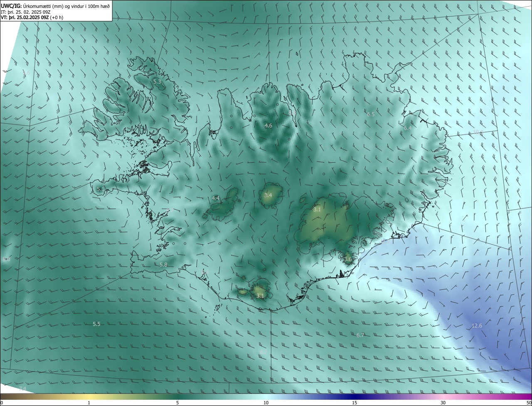This screenshot has height=406, width=532.
Task: Click the '10' tick label on the color scale
Action: pyautogui.click(x=266, y=403)
